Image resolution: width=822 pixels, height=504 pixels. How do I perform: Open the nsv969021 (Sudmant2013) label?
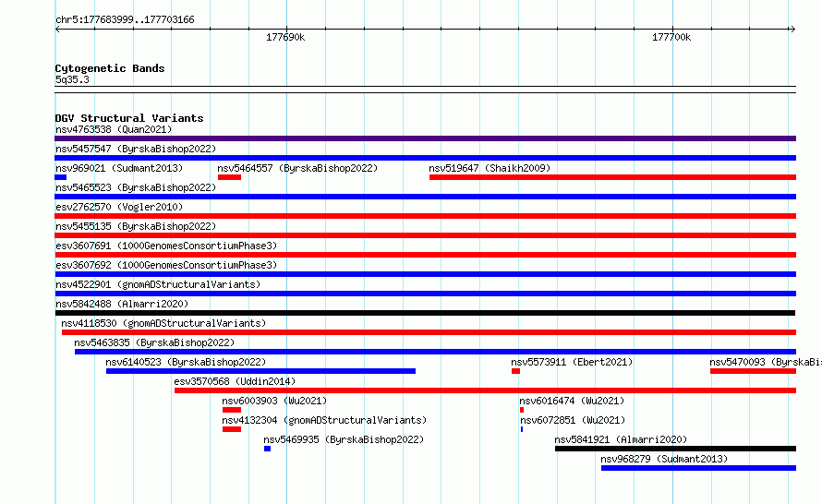click(119, 168)
